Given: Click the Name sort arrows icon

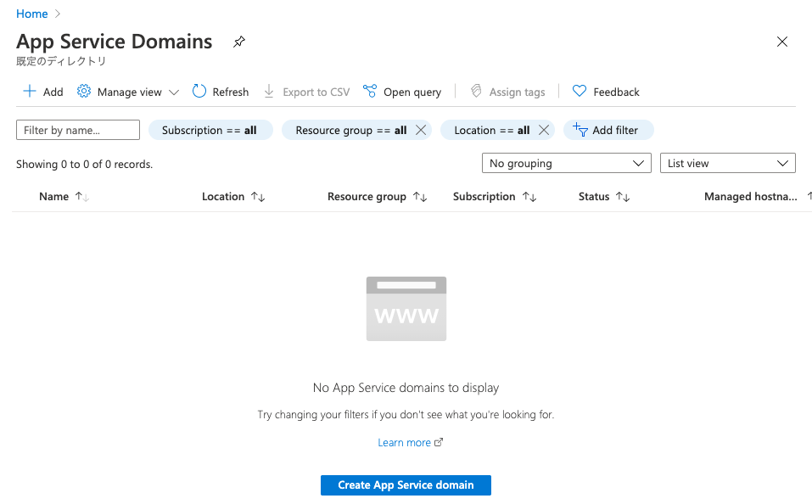Looking at the screenshot, I should tap(81, 197).
